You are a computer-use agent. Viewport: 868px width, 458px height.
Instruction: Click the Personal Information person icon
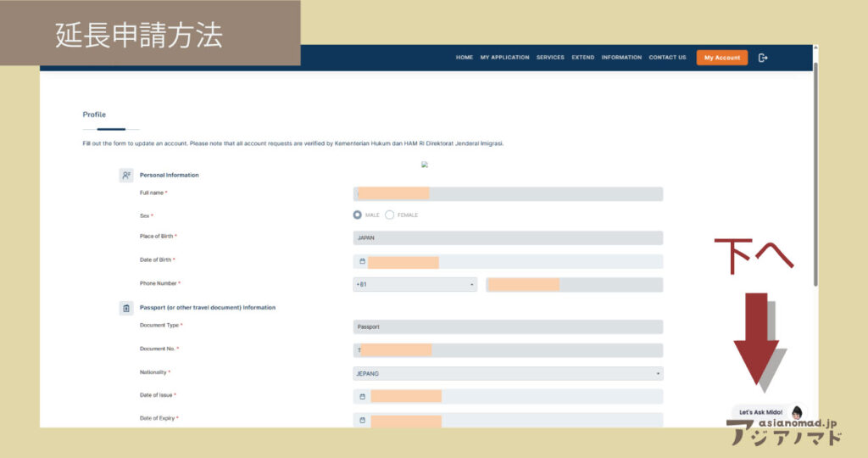coord(126,176)
